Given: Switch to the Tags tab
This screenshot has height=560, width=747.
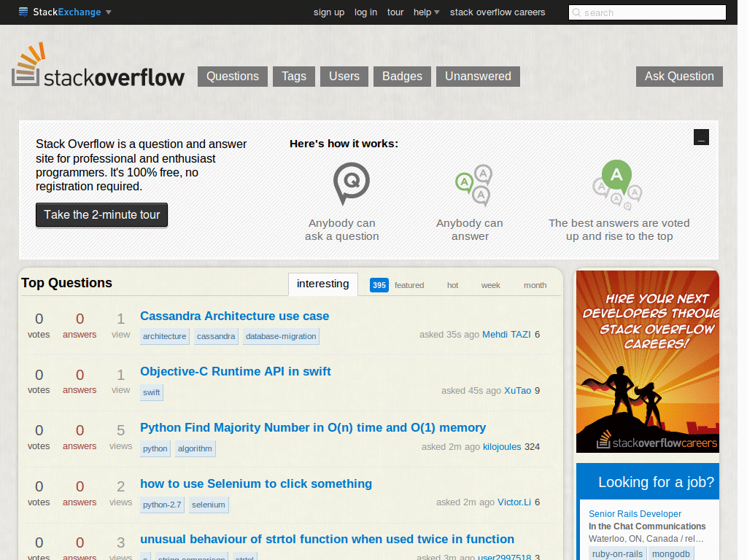Looking at the screenshot, I should point(293,76).
